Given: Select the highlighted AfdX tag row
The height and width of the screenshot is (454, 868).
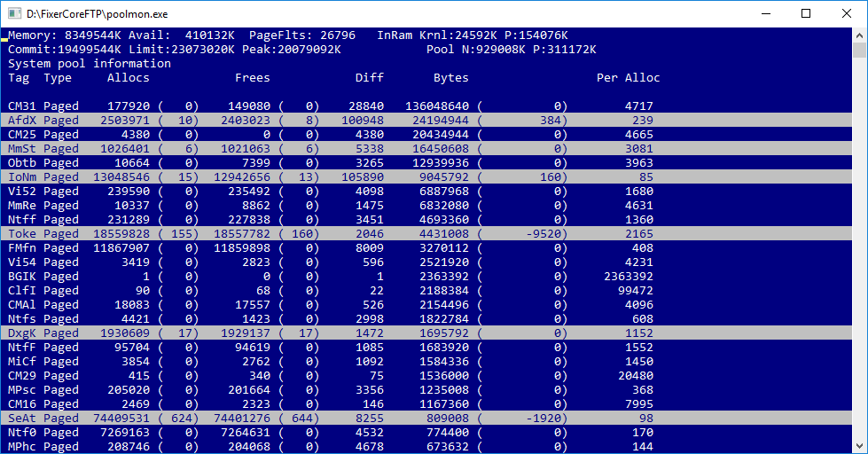Looking at the screenshot, I should click(x=426, y=120).
